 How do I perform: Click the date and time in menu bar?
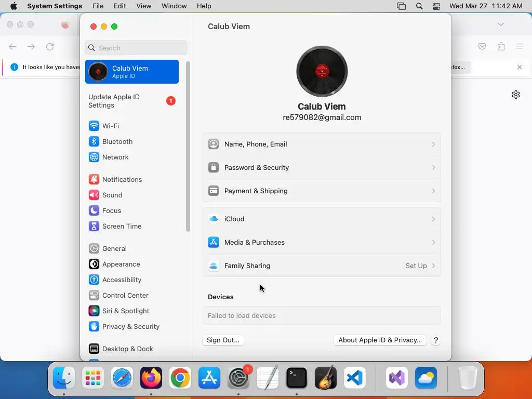tap(486, 6)
